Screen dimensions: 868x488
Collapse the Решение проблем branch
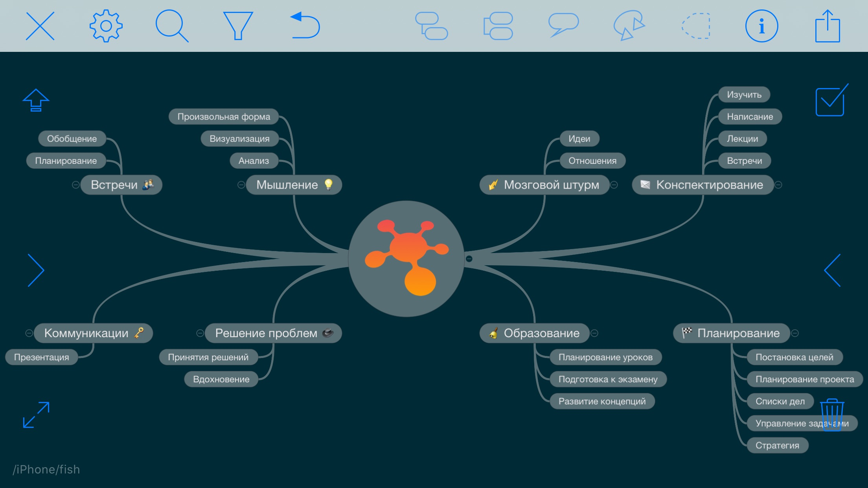pyautogui.click(x=200, y=333)
